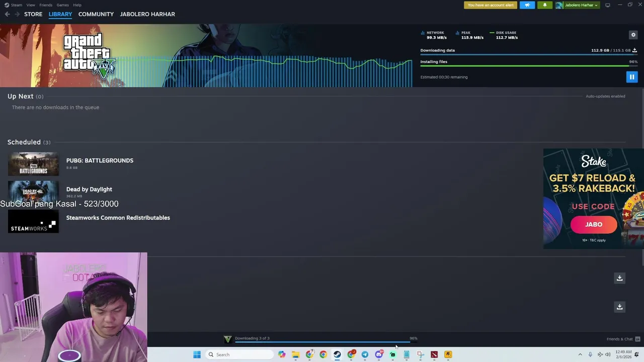Image resolution: width=644 pixels, height=362 pixels.
Task: Click 'There are no downloads in the queue'
Action: [55, 107]
